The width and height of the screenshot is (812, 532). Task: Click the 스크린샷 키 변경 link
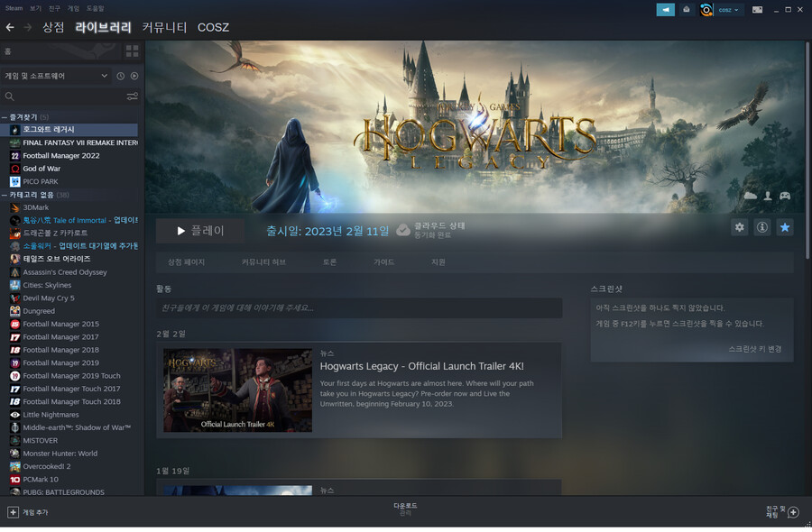(755, 349)
